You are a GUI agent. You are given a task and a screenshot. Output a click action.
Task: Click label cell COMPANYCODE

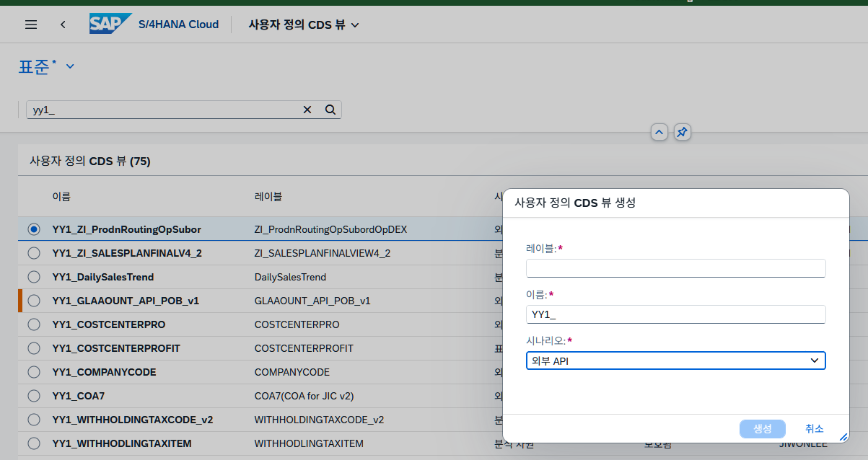point(292,372)
